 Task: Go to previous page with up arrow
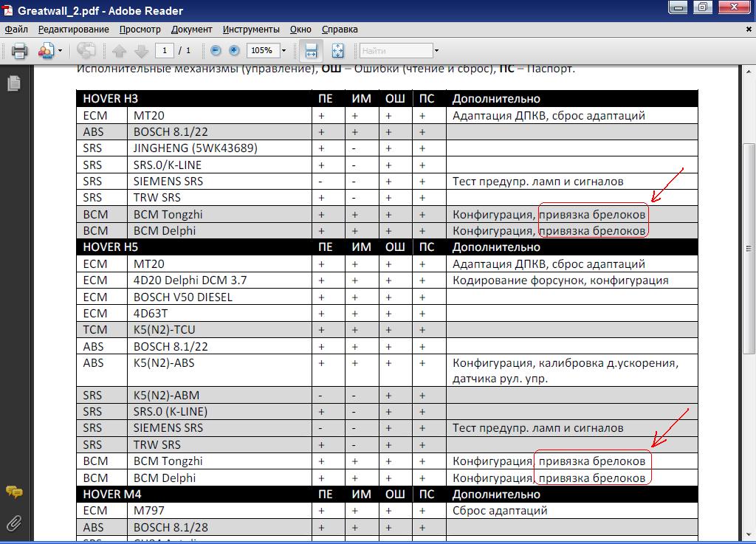click(119, 51)
